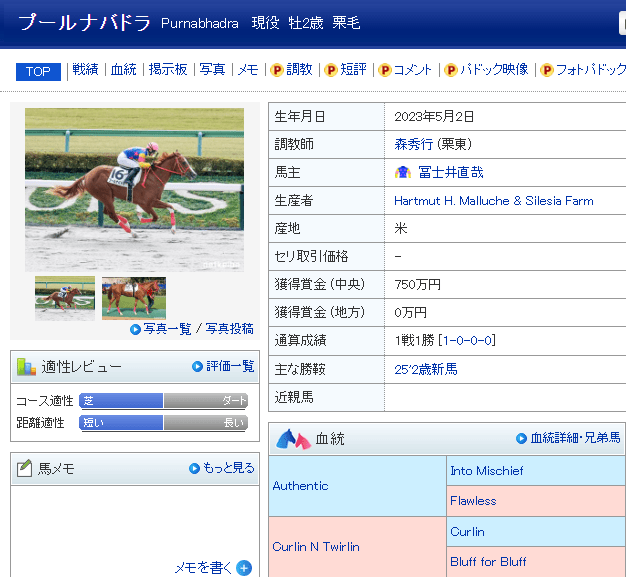This screenshot has width=626, height=577.
Task: Click the P icon beside 短評
Action: coord(331,70)
